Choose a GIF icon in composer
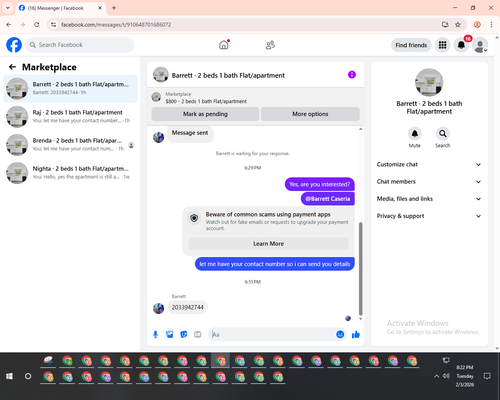The height and width of the screenshot is (400, 500). (x=197, y=334)
